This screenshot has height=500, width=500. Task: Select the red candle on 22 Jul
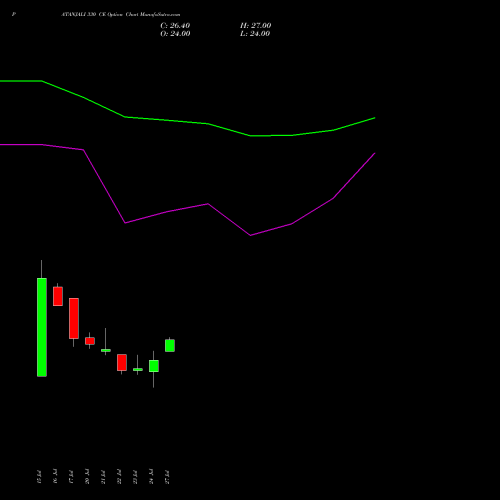pyautogui.click(x=122, y=362)
